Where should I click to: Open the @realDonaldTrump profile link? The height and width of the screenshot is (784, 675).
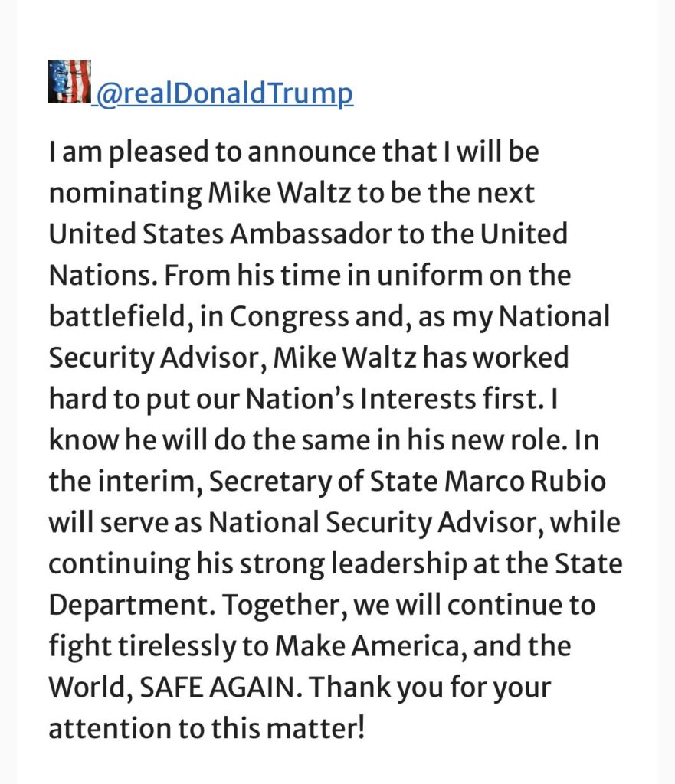pyautogui.click(x=224, y=93)
